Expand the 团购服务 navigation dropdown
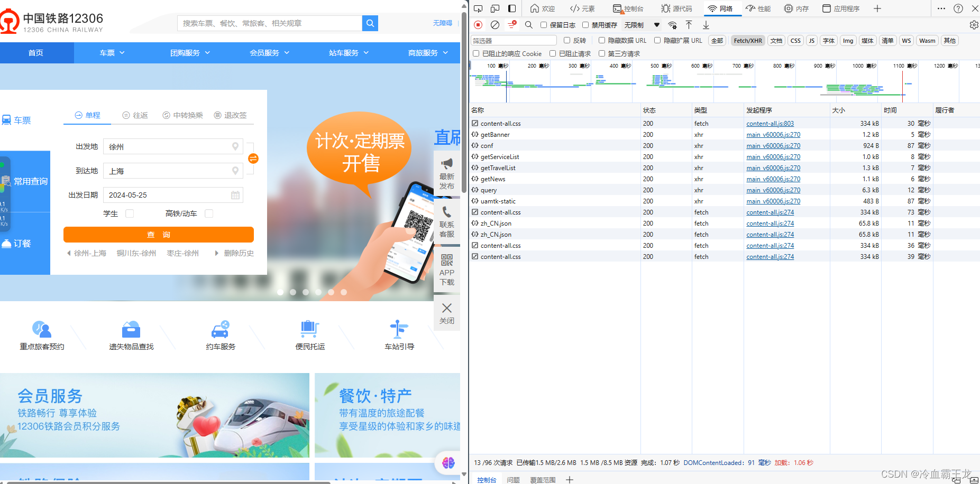Image resolution: width=980 pixels, height=484 pixels. click(190, 53)
